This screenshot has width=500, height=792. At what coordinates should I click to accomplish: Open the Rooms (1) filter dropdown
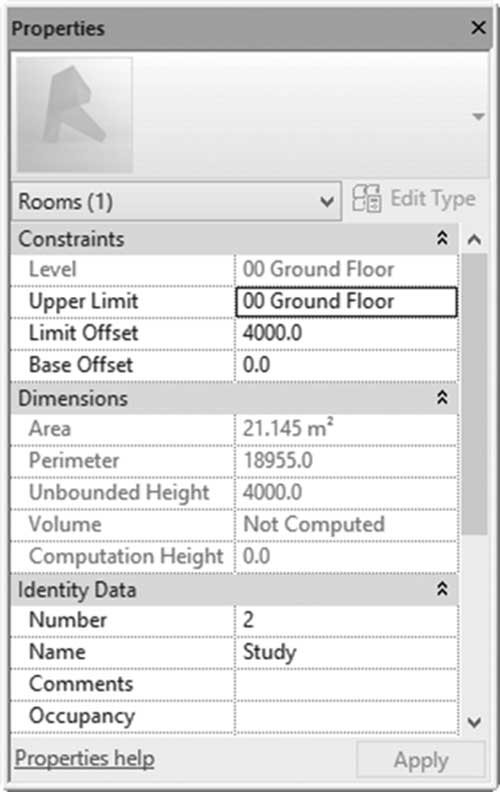pos(176,202)
